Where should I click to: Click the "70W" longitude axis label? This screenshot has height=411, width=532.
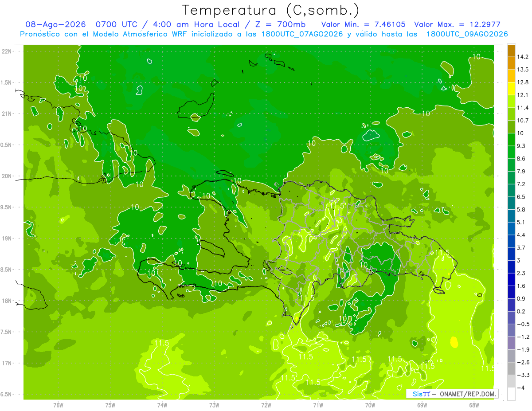pyautogui.click(x=370, y=405)
